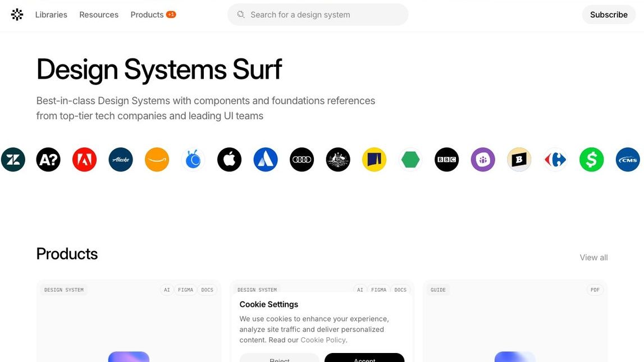This screenshot has height=362, width=644.
Task: Click the PDF tag on the Guide card
Action: pos(595,290)
